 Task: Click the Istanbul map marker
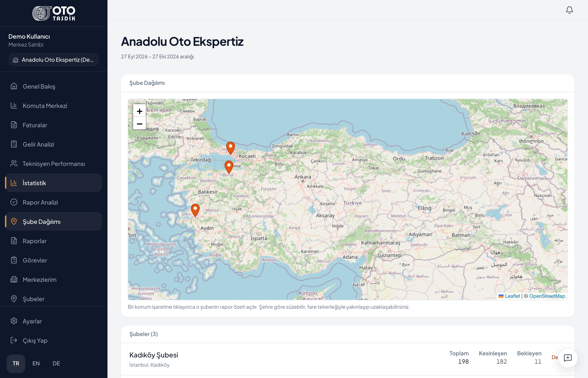pyautogui.click(x=230, y=148)
